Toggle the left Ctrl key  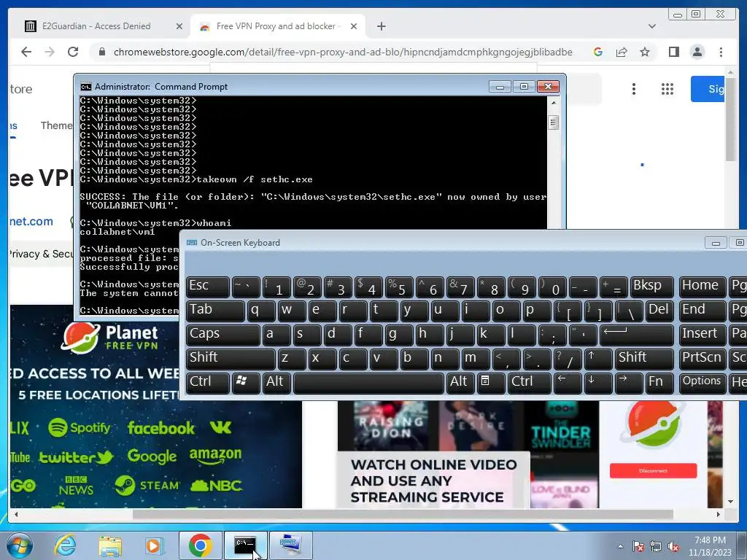208,382
